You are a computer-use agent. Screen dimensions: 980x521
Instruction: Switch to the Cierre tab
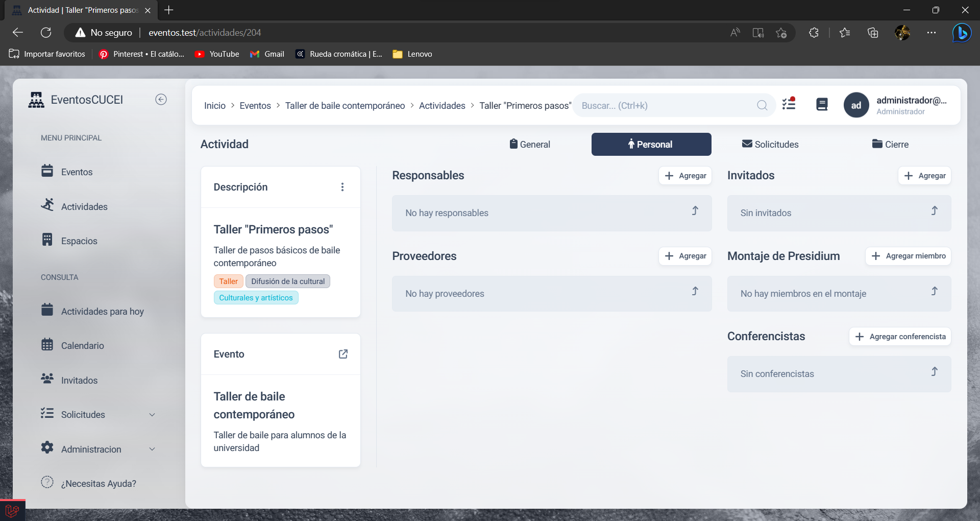(890, 145)
